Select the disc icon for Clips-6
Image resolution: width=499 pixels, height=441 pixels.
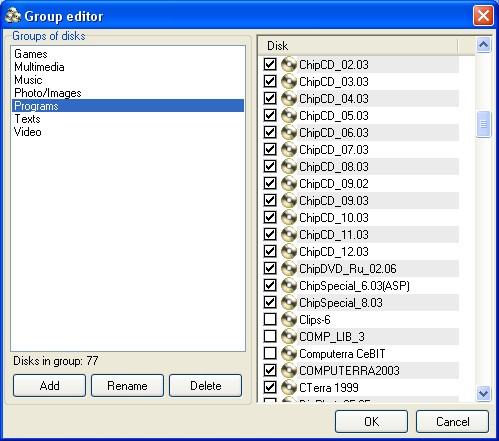pos(289,319)
